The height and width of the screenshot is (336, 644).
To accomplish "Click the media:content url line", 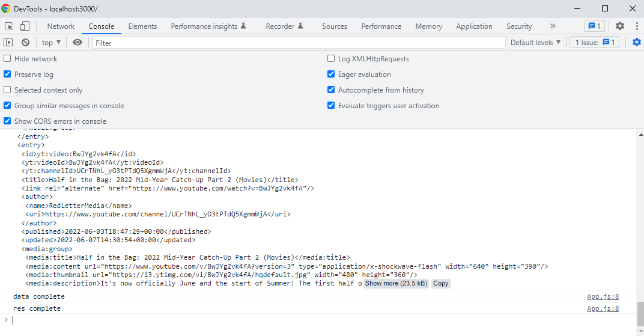I will coord(287,266).
